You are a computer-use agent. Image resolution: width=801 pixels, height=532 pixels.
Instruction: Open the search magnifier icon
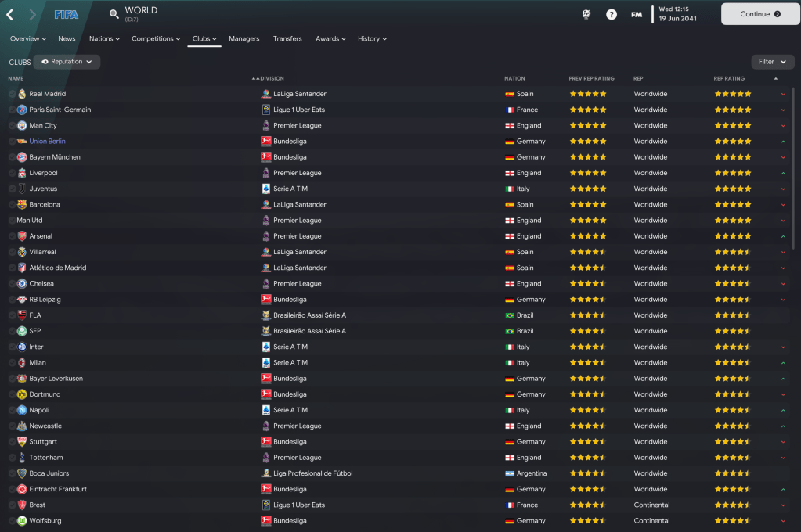(114, 14)
